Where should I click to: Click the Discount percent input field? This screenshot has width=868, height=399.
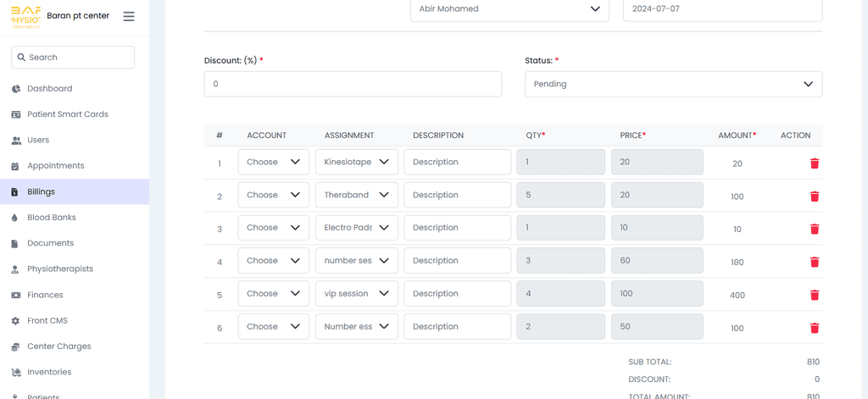tap(353, 84)
